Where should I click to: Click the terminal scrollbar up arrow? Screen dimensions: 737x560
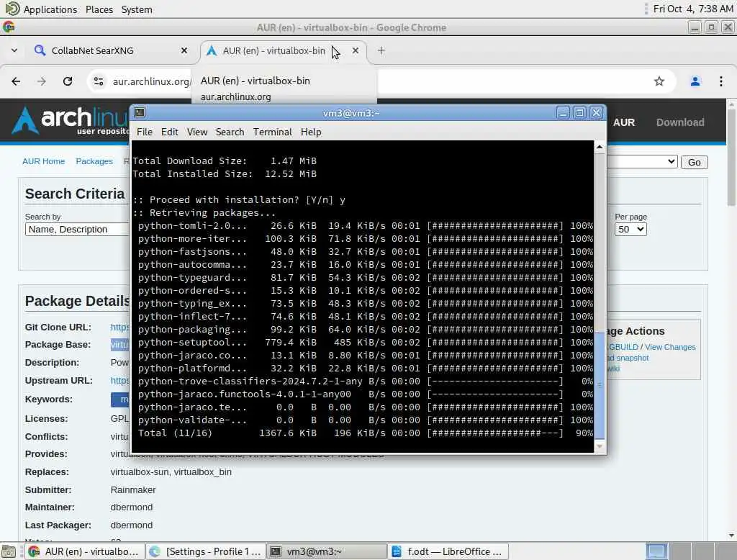600,147
